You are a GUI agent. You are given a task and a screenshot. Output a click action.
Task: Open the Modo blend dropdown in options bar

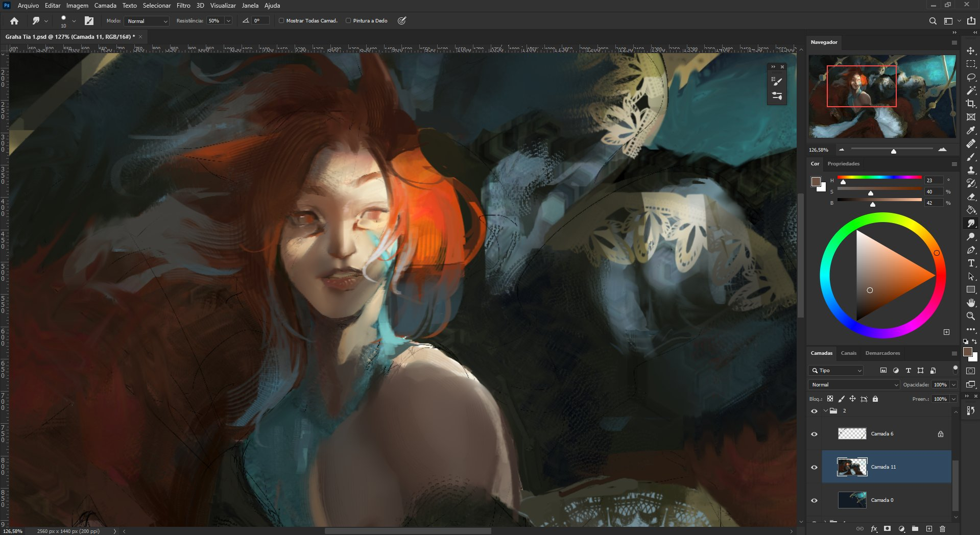tap(147, 21)
